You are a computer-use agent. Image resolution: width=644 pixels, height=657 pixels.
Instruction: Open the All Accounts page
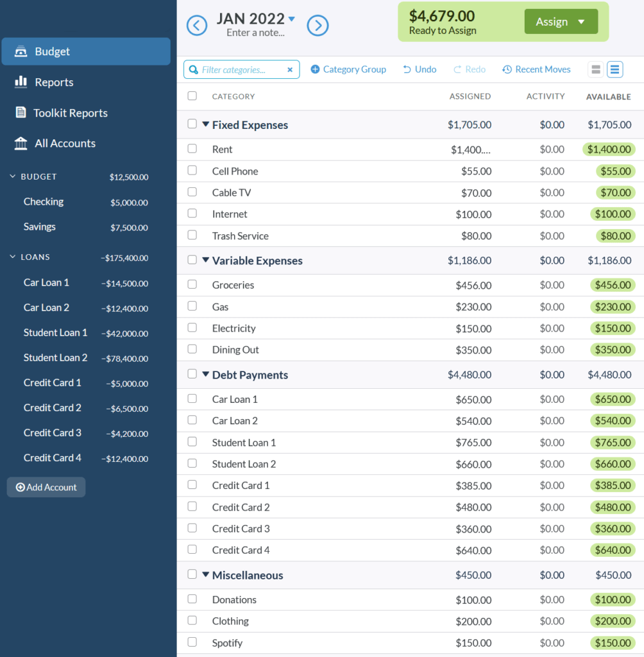[x=22, y=143]
